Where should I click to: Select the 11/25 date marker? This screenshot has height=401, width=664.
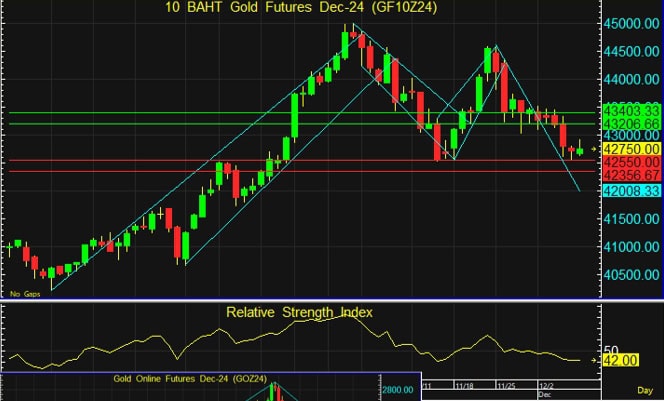pos(505,385)
